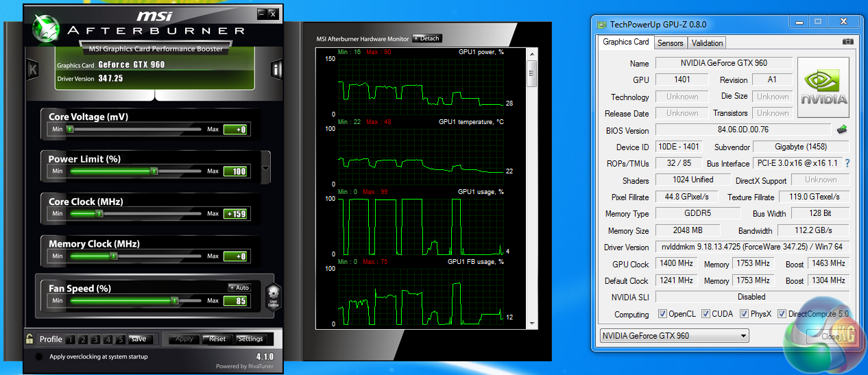
Task: Click the Reset button
Action: point(217,339)
